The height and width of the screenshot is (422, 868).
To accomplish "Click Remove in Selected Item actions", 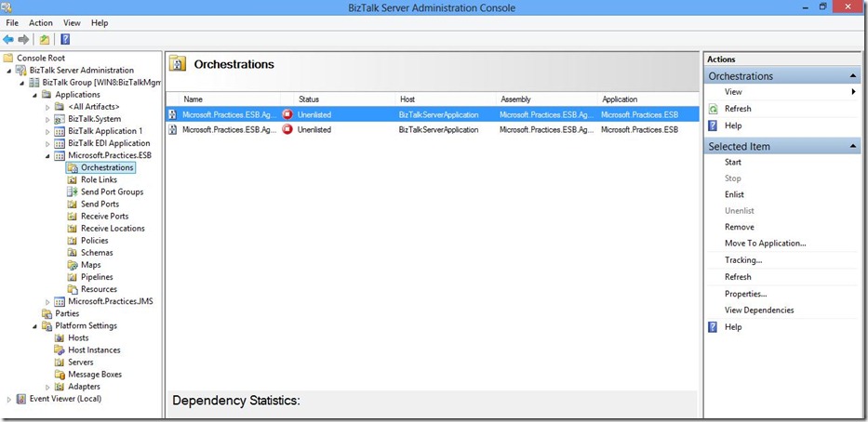I will point(740,227).
